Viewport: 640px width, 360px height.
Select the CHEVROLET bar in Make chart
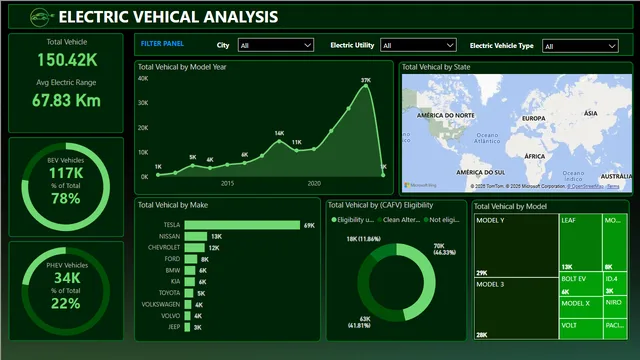tap(195, 248)
